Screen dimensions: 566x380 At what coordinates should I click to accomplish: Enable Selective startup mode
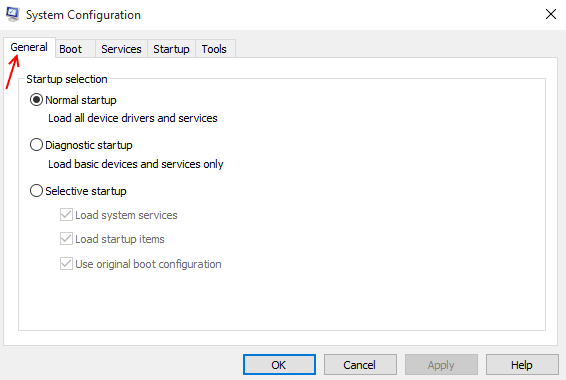coord(36,191)
